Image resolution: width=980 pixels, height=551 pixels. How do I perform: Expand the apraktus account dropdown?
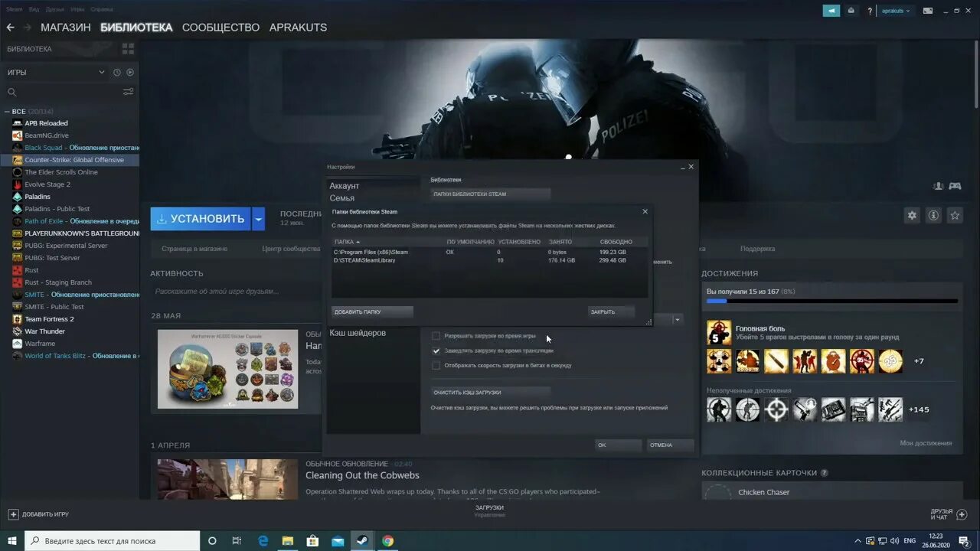tap(896, 11)
